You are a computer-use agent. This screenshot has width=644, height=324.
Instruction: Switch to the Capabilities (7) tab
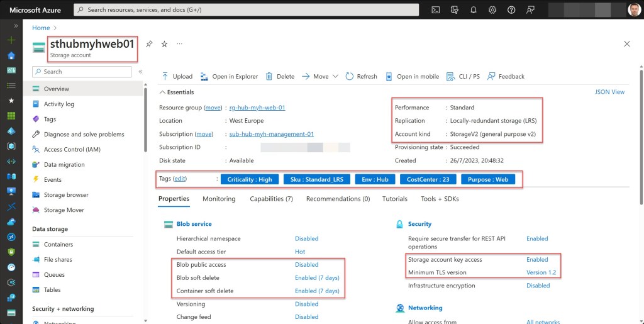pyautogui.click(x=271, y=199)
